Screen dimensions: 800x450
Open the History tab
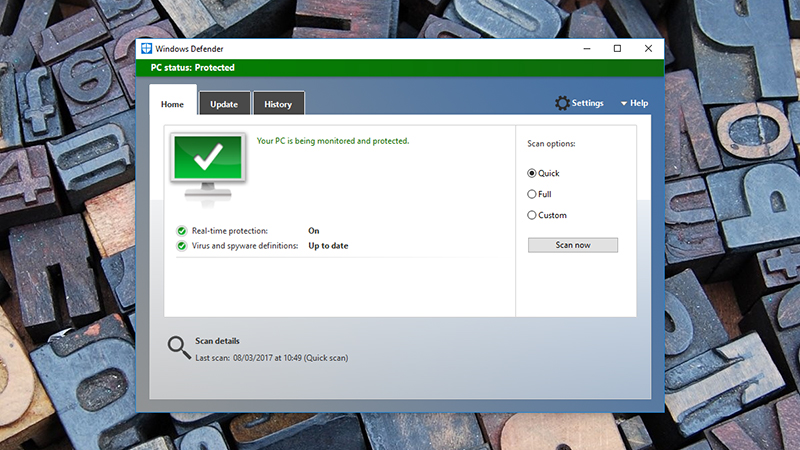pos(278,104)
